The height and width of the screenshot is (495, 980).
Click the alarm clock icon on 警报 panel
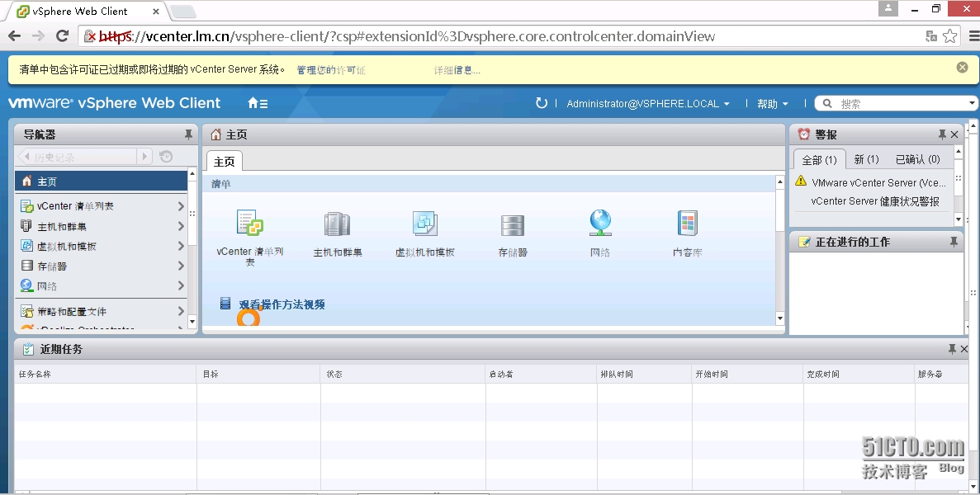pyautogui.click(x=802, y=134)
